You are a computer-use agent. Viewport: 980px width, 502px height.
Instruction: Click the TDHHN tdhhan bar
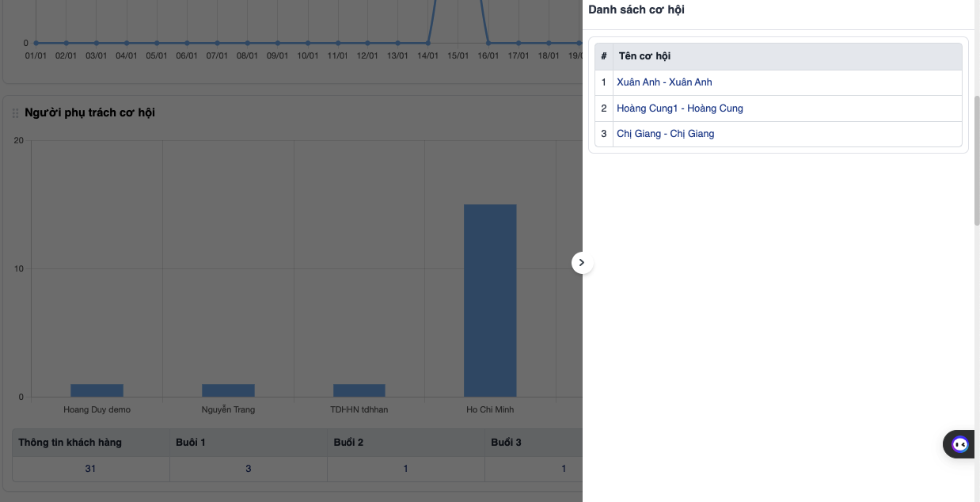pos(359,390)
